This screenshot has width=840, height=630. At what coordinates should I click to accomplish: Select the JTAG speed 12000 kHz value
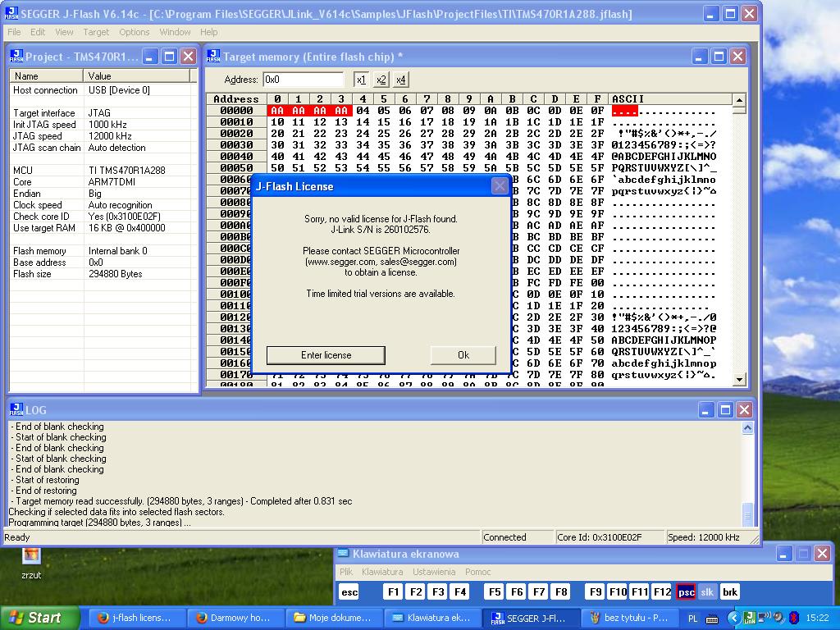110,136
